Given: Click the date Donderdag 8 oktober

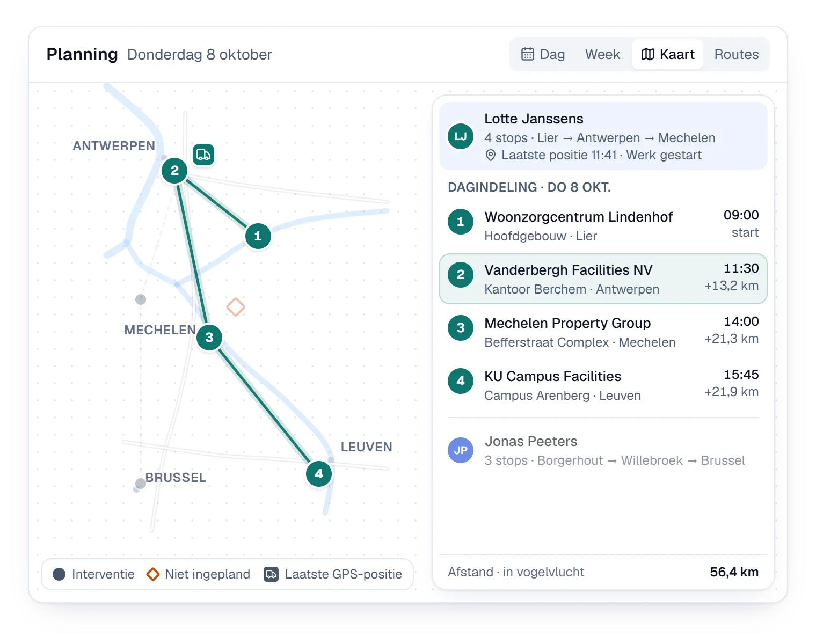Looking at the screenshot, I should click(x=200, y=55).
